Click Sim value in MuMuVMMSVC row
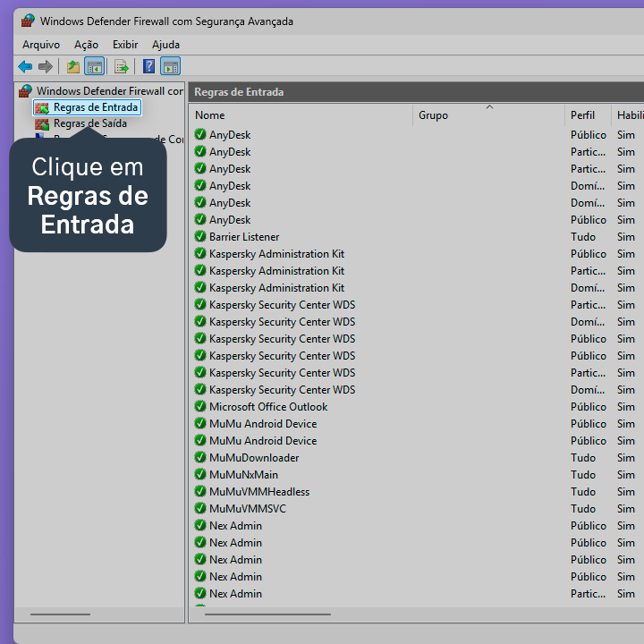The image size is (644, 644). [x=625, y=509]
